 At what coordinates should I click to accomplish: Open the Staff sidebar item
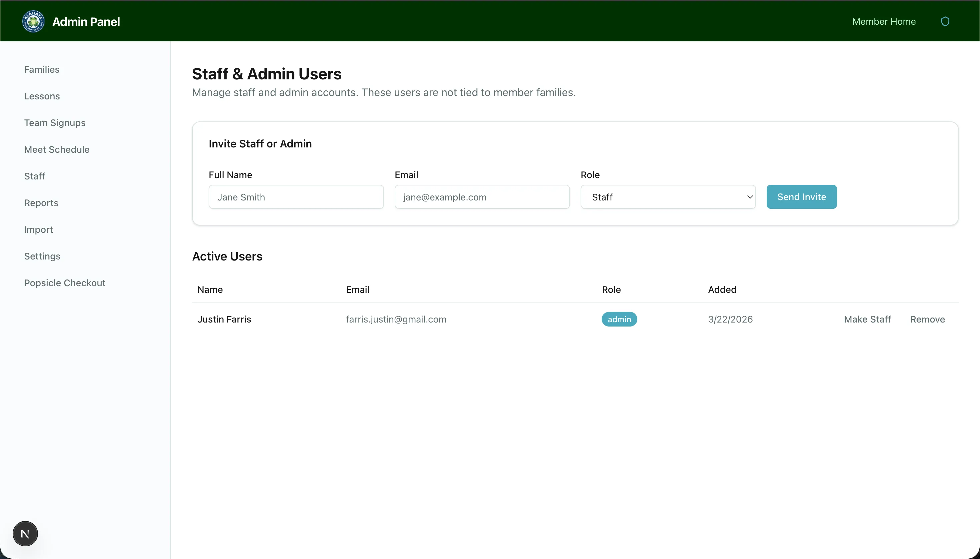click(35, 176)
